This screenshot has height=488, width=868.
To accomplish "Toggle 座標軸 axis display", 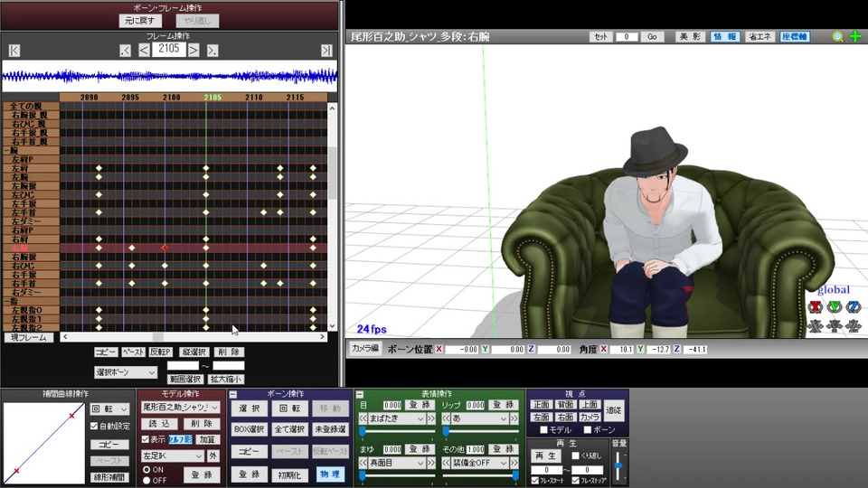I will coord(795,36).
